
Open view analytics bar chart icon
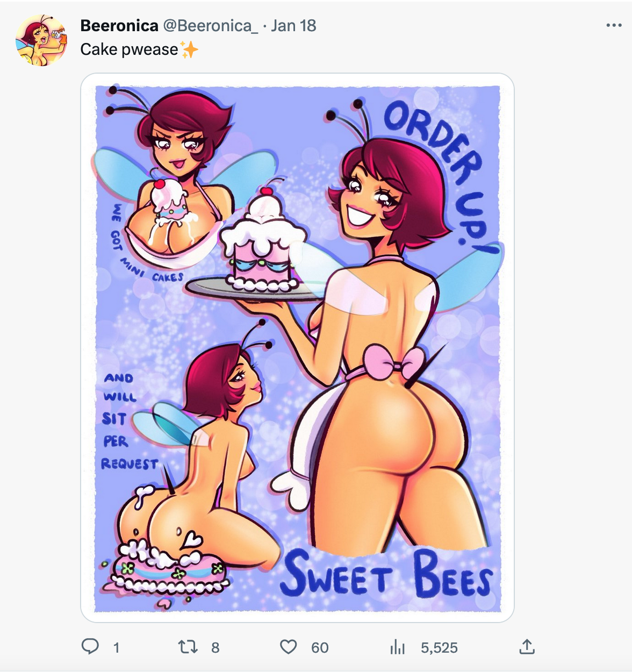(397, 647)
